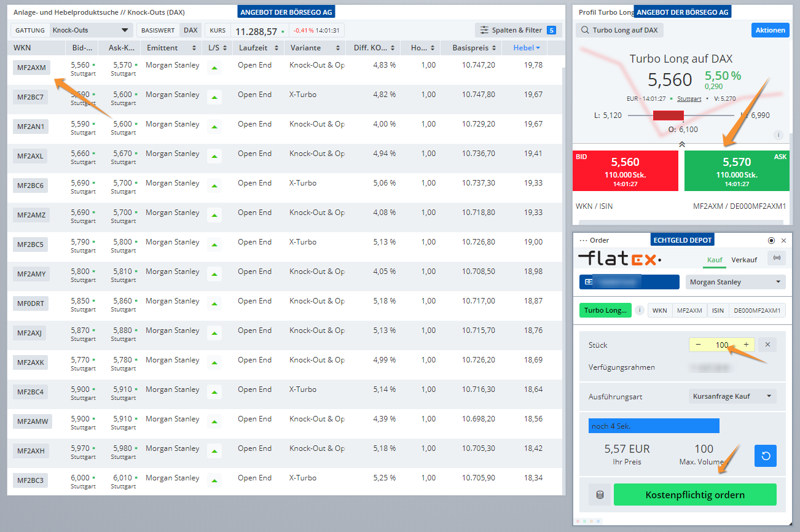800x532 pixels.
Task: Click the red BID 5,560 box
Action: [x=625, y=171]
